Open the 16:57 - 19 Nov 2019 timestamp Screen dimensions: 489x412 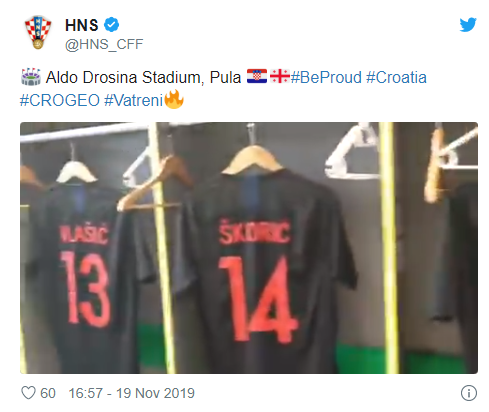(x=132, y=393)
